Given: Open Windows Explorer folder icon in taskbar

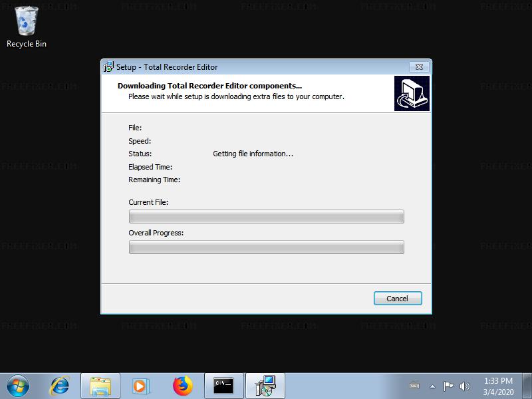Looking at the screenshot, I should [100, 386].
